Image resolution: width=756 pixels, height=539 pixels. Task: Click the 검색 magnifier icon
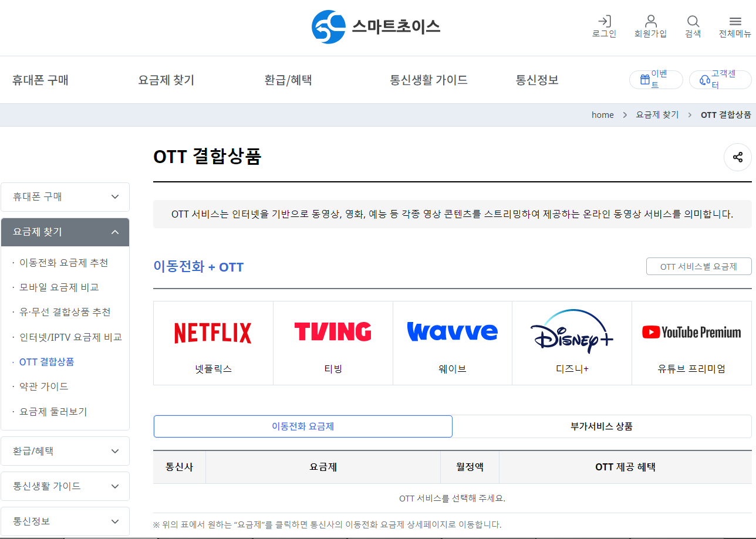(x=693, y=21)
